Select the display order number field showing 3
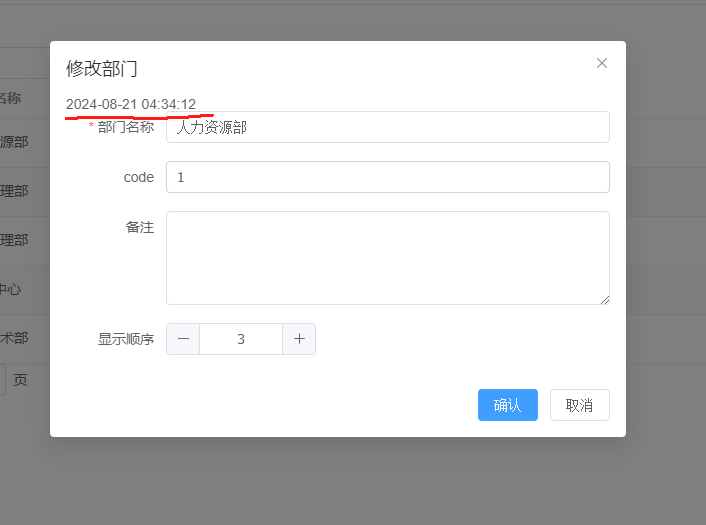706x525 pixels. pos(241,339)
